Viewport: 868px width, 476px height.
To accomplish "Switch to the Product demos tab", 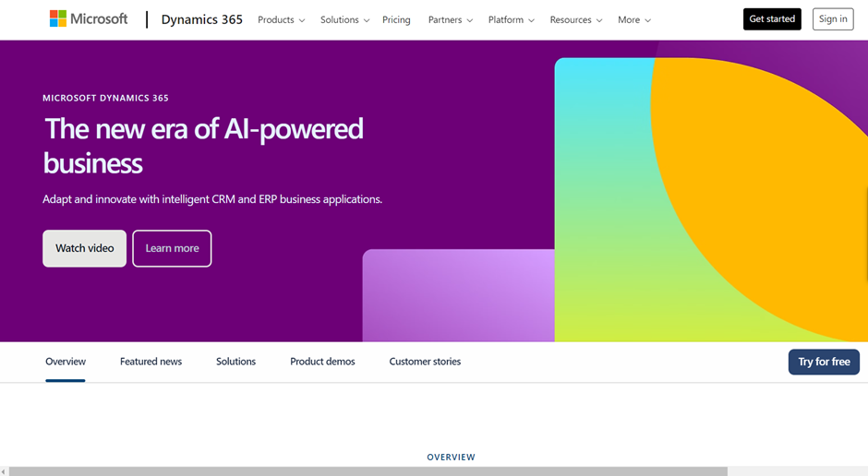I will (x=322, y=362).
